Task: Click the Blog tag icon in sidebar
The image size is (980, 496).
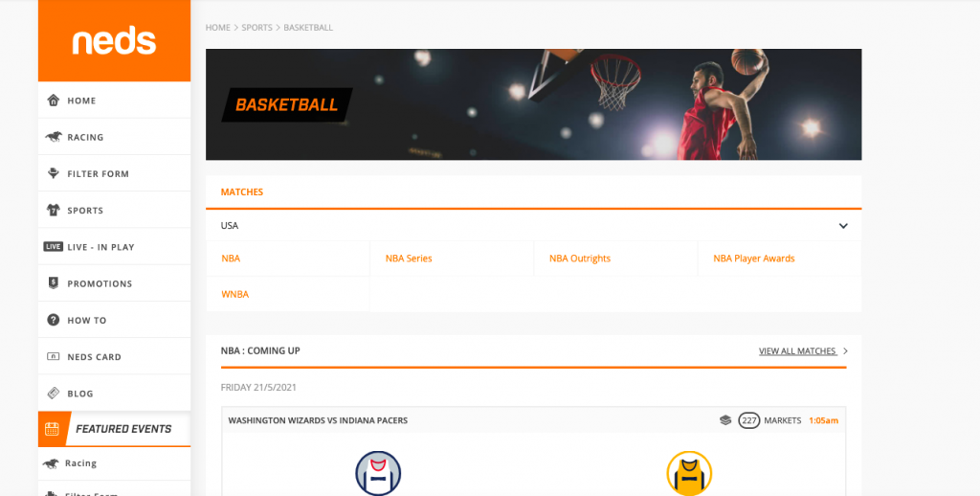Action: click(54, 393)
